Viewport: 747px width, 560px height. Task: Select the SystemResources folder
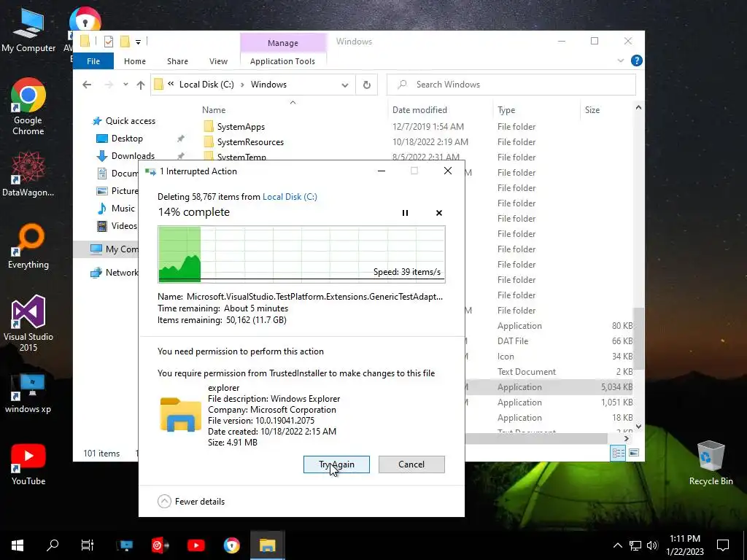point(250,142)
